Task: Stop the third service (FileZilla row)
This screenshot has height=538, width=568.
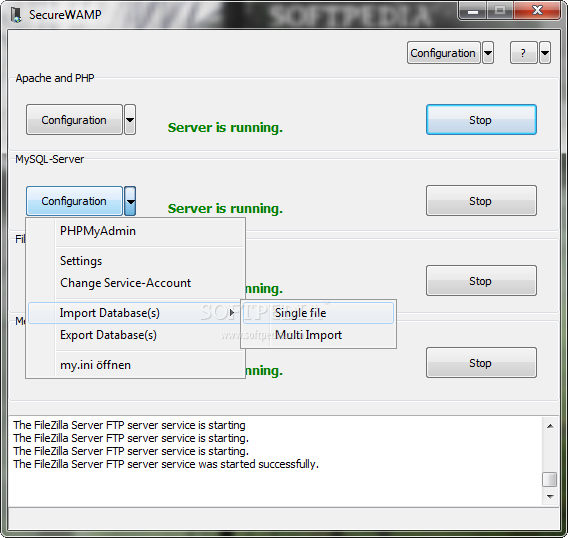Action: (481, 281)
